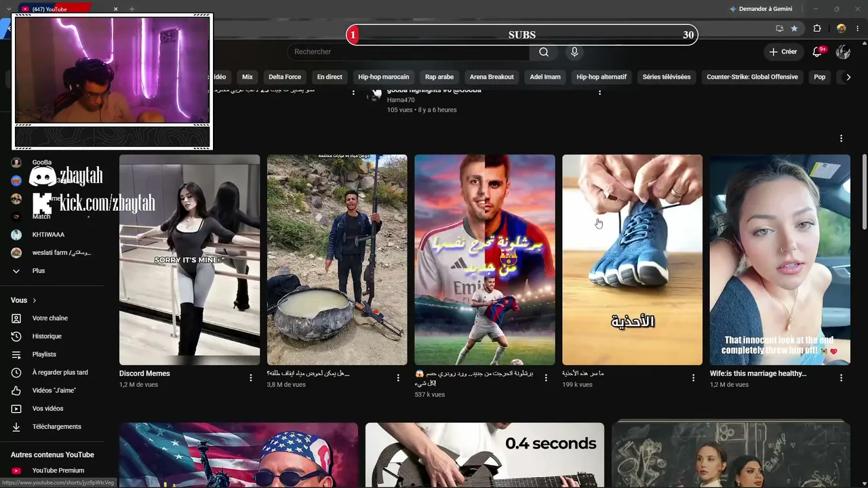
Task: Select the Arena Breakout chip
Action: (x=492, y=77)
